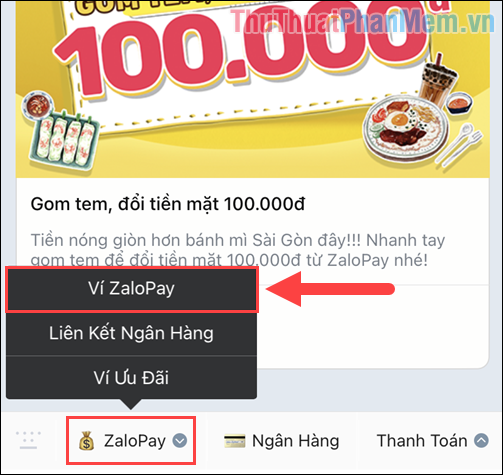Select Ví Ưu Đãi menu item
This screenshot has width=503, height=475.
[132, 378]
